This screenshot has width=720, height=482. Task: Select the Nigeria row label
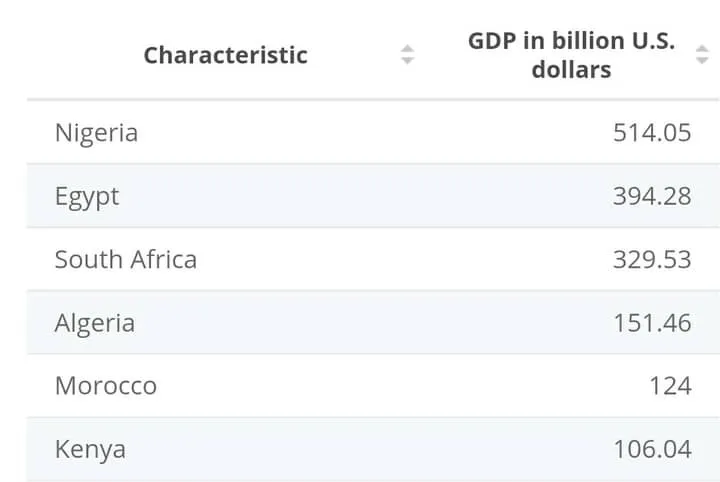point(96,133)
